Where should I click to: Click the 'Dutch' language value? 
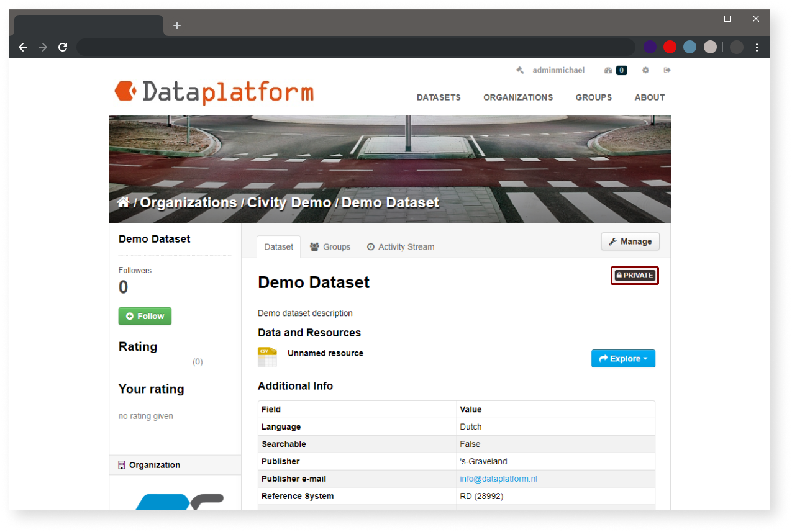coord(471,426)
